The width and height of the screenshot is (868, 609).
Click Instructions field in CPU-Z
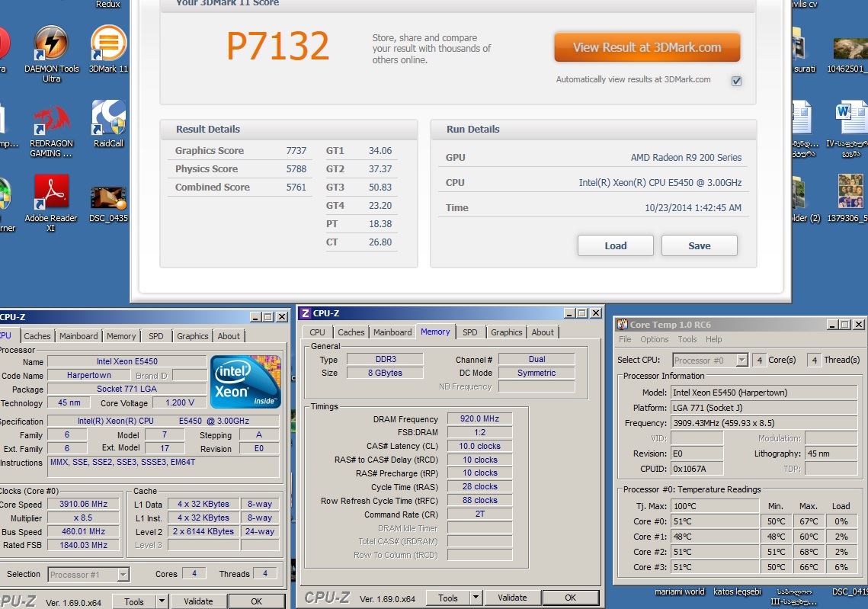[x=163, y=468]
